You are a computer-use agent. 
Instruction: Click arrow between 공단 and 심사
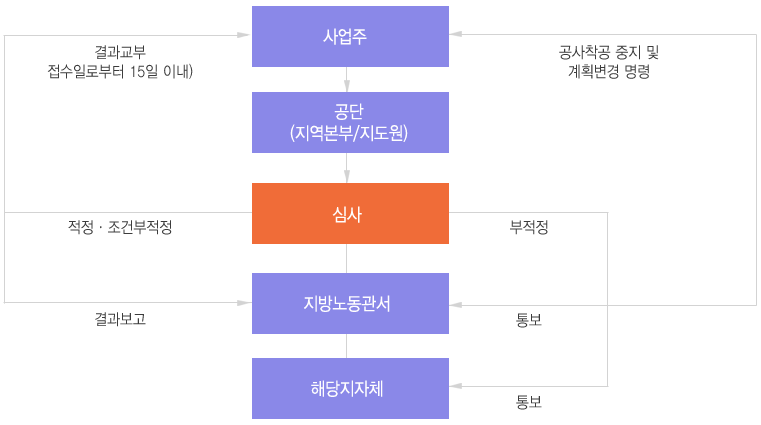(x=347, y=168)
